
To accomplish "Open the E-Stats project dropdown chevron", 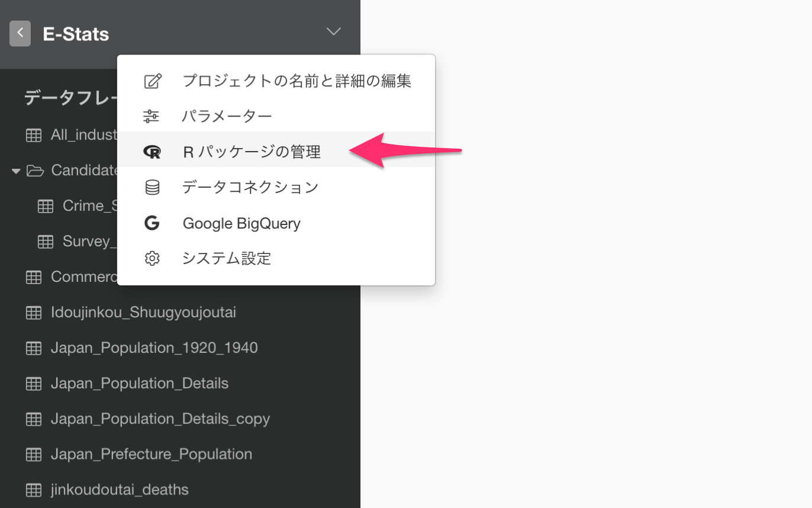I will pyautogui.click(x=334, y=31).
